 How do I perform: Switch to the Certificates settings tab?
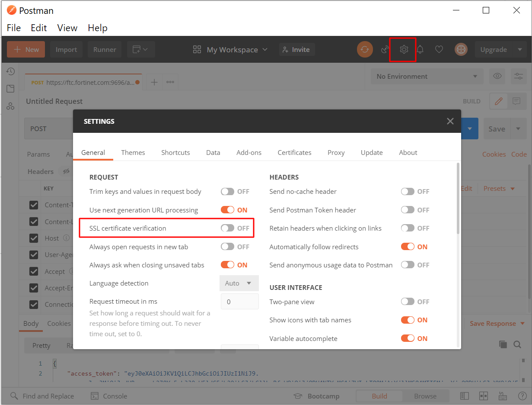pyautogui.click(x=294, y=152)
